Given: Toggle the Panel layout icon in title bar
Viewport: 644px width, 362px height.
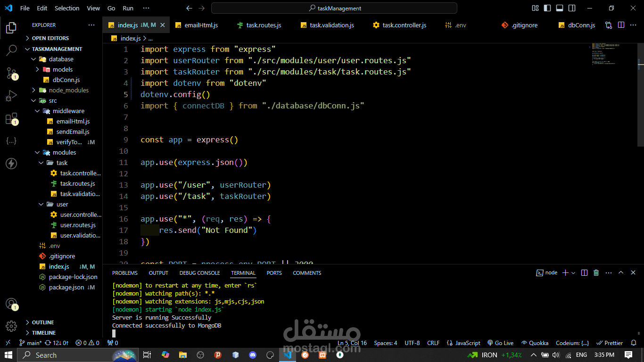Looking at the screenshot, I should click(x=560, y=8).
